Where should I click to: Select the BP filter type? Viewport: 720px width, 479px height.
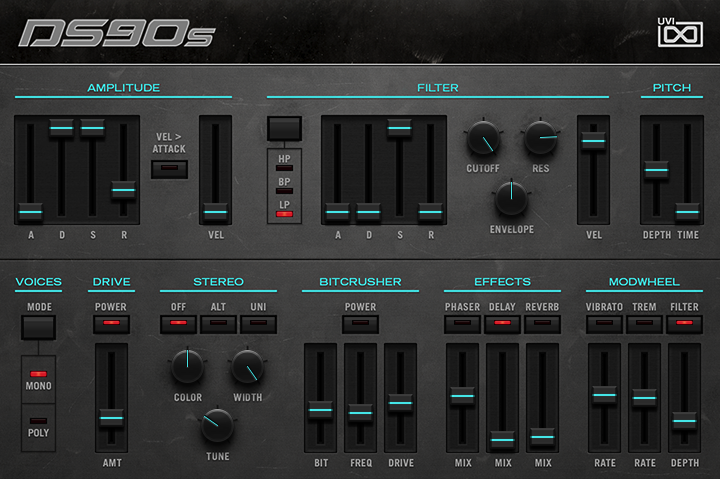pos(284,191)
